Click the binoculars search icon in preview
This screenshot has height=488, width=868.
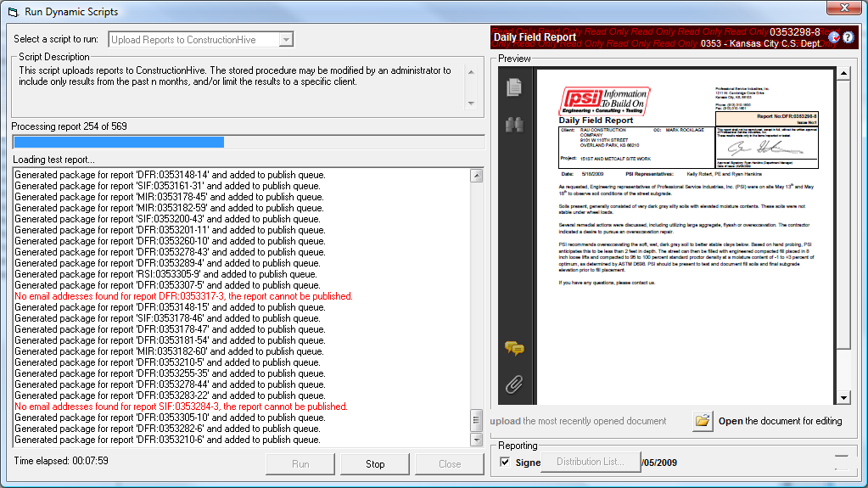[513, 125]
